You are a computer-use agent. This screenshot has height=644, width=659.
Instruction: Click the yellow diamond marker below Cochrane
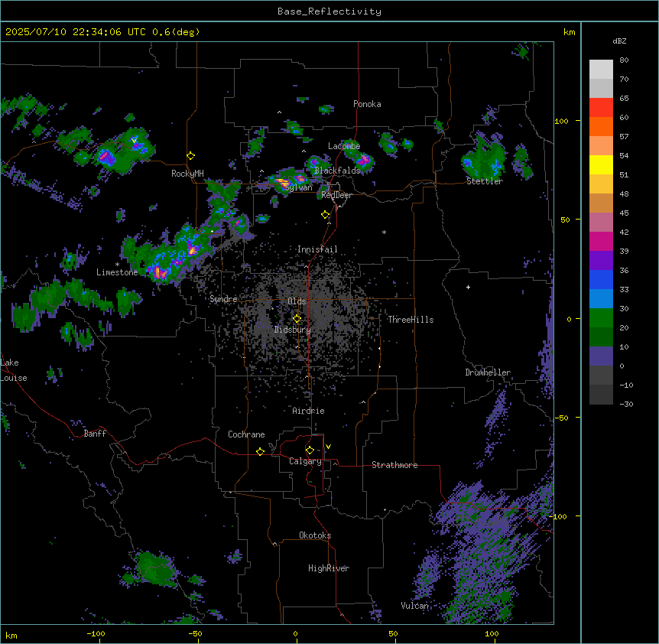point(260,451)
